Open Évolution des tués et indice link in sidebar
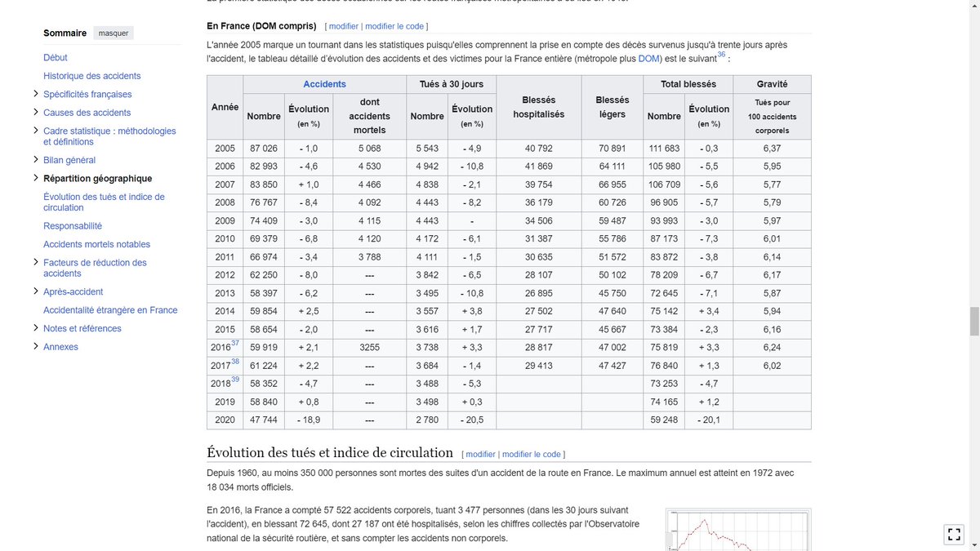Image resolution: width=980 pixels, height=551 pixels. [x=104, y=202]
